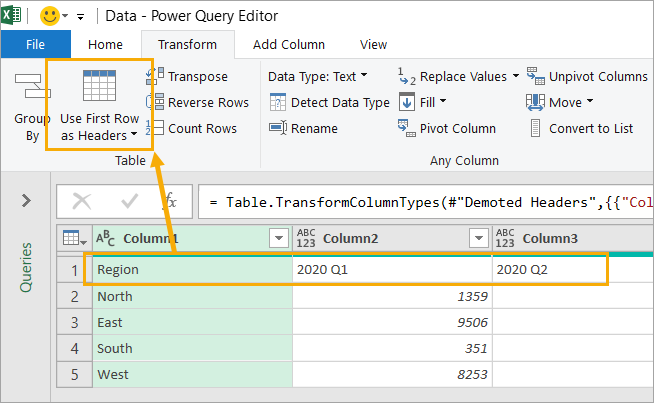654x403 pixels.
Task: Click the Detect Data Type icon
Action: coord(278,102)
